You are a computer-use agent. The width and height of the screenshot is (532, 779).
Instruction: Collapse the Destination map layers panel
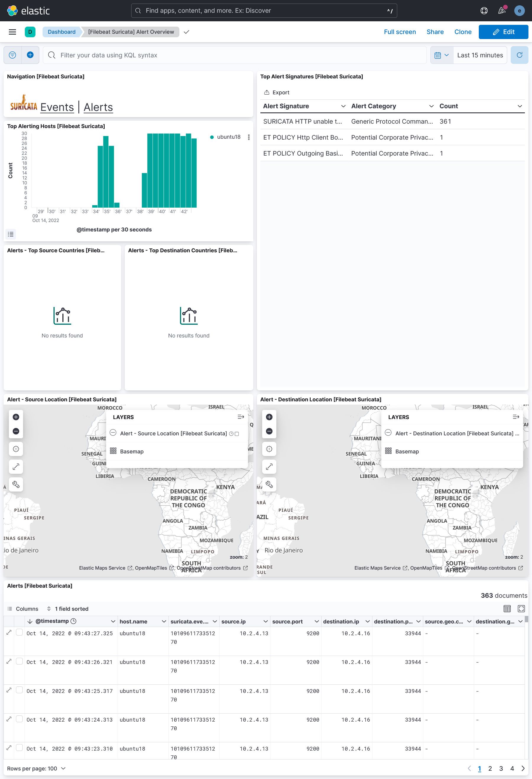click(x=516, y=417)
